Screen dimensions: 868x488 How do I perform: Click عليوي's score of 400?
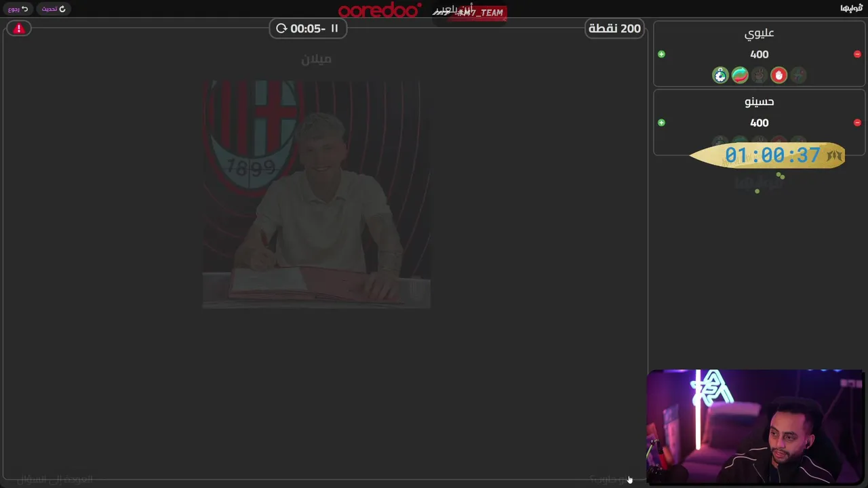[x=759, y=54]
